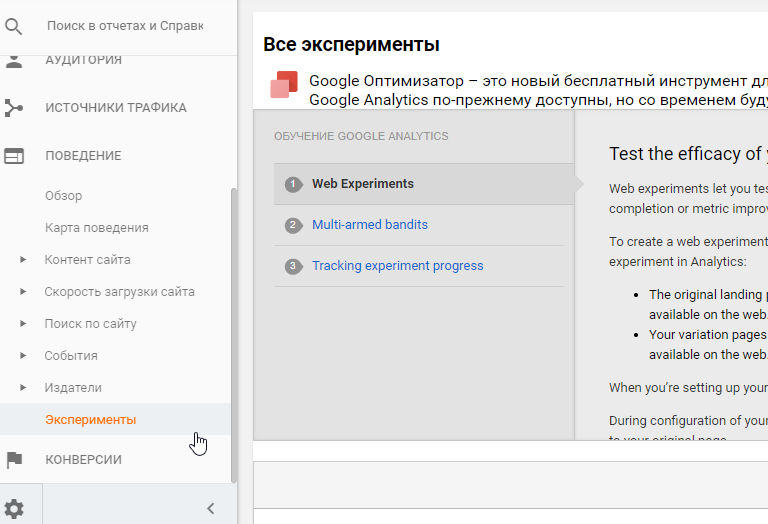Image resolution: width=768 pixels, height=524 pixels.
Task: Select Web Experiments lesson tab
Action: tap(424, 184)
